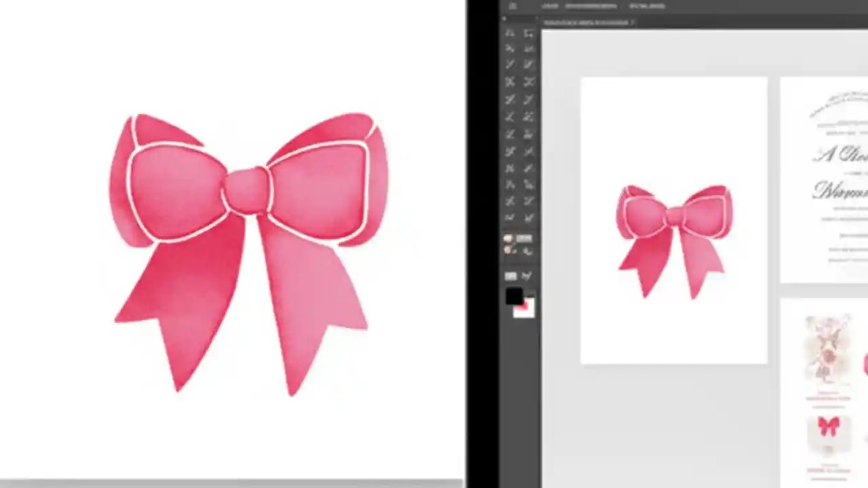Select the Selection tool in the toolbar

(x=510, y=32)
